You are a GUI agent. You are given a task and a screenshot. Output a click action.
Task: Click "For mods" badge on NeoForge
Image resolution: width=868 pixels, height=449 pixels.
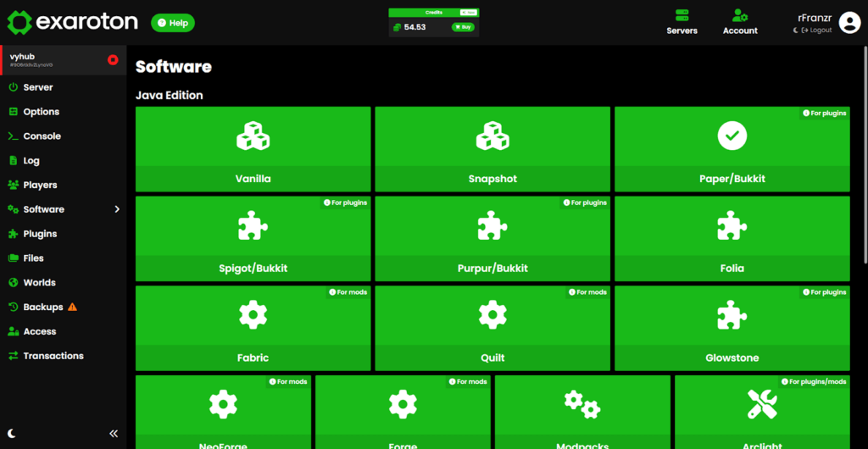[x=288, y=381]
